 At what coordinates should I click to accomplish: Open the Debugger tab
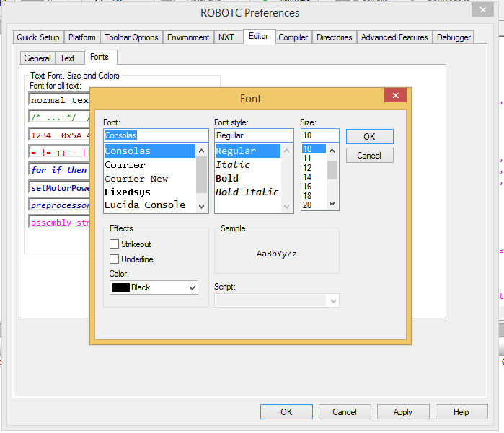(x=454, y=37)
